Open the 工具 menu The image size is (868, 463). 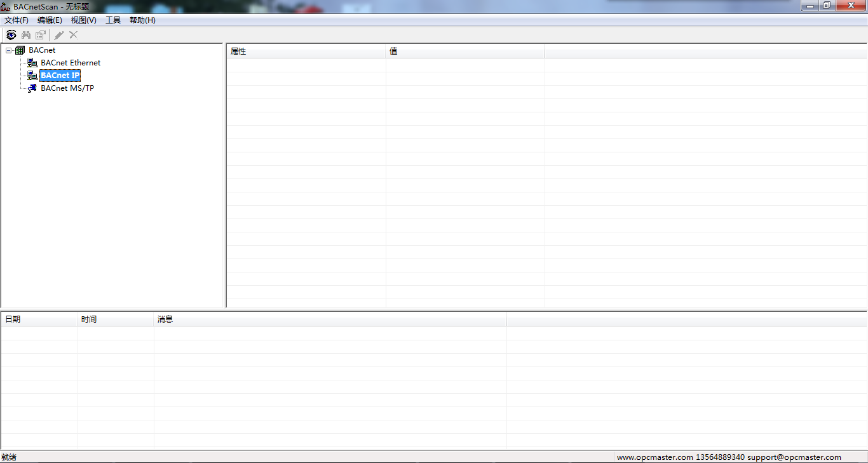113,20
